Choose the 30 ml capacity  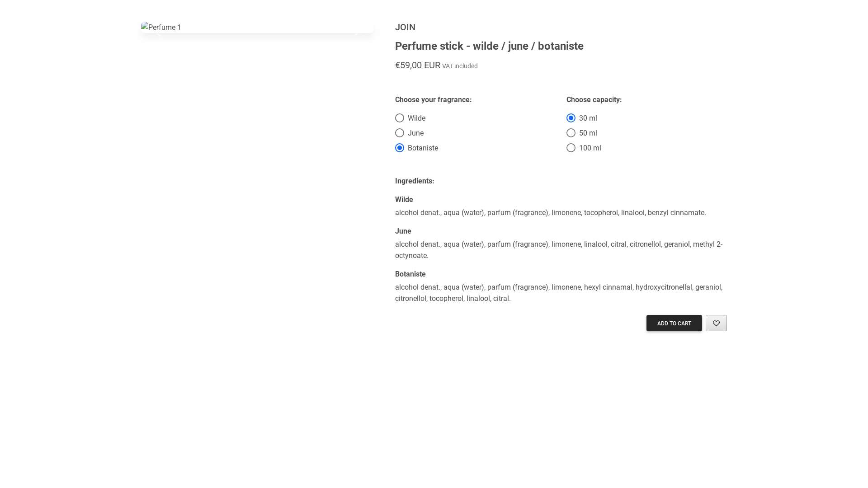[571, 118]
